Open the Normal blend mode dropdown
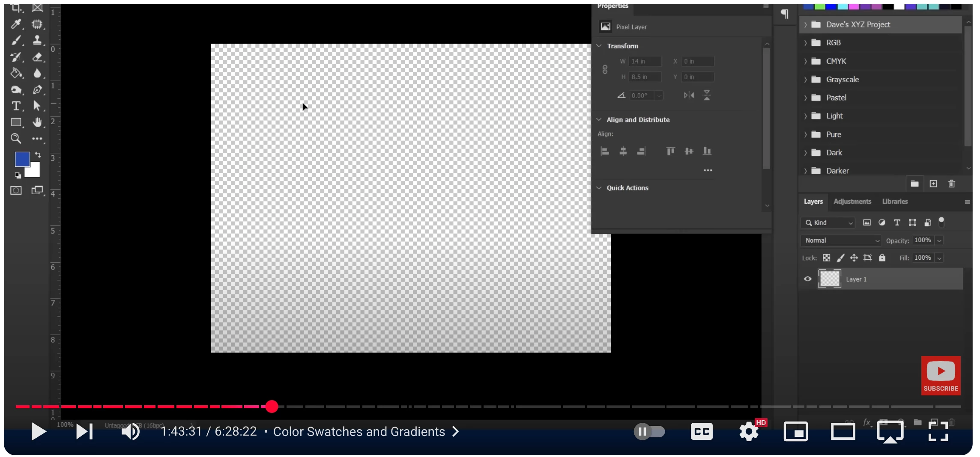The width and height of the screenshot is (980, 457). 841,240
